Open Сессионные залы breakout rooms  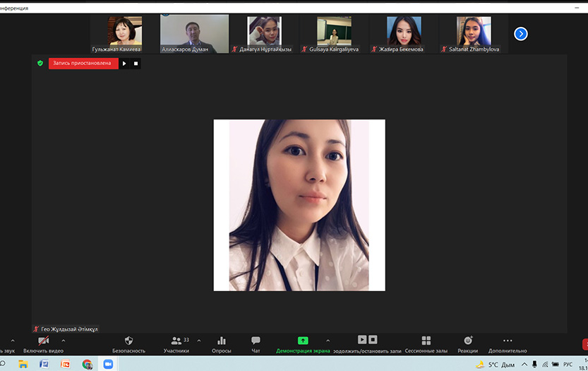426,343
